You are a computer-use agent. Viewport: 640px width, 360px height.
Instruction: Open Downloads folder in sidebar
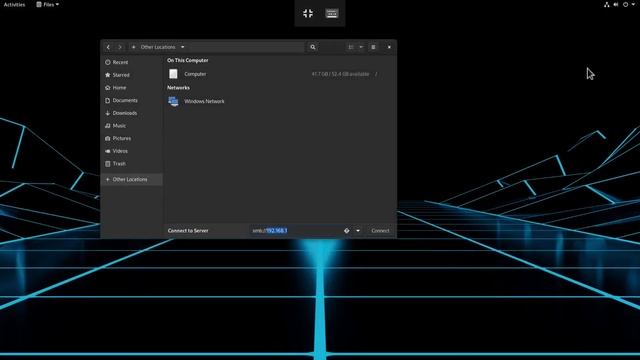pyautogui.click(x=131, y=113)
